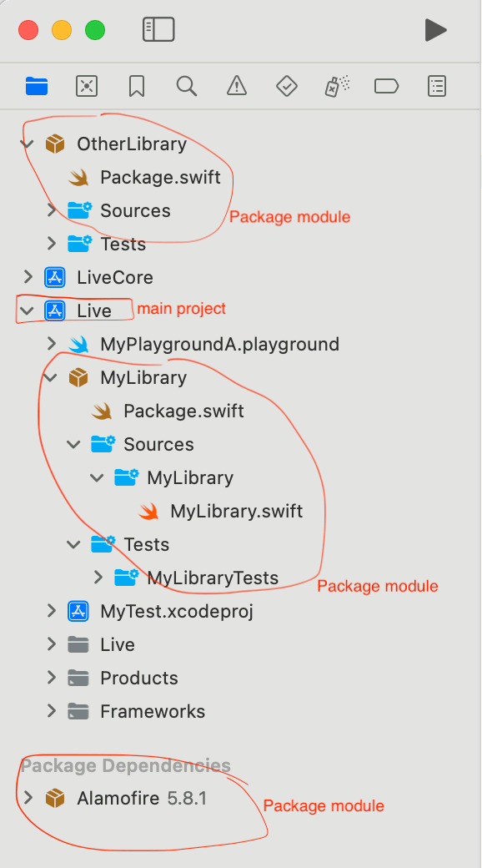Image resolution: width=482 pixels, height=868 pixels.
Task: Run the project with Play button
Action: [435, 30]
